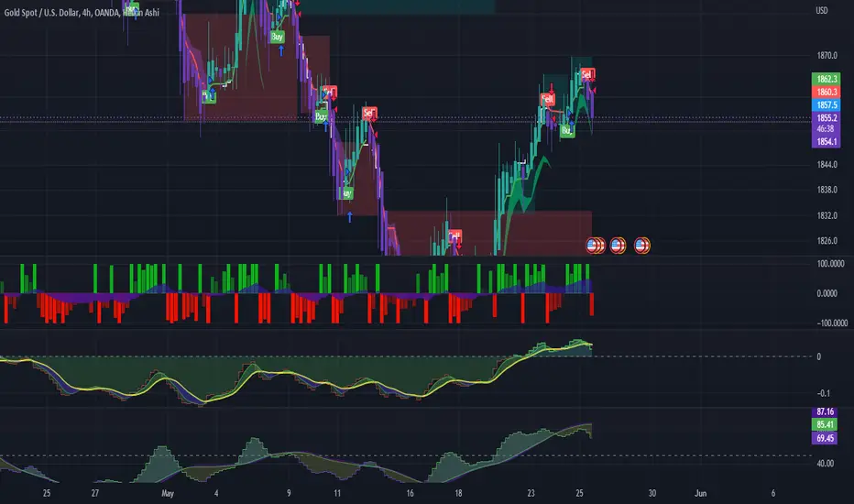Click the purple 1855.2 current price tag
Image resolution: width=854 pixels, height=504 pixels.
(827, 117)
